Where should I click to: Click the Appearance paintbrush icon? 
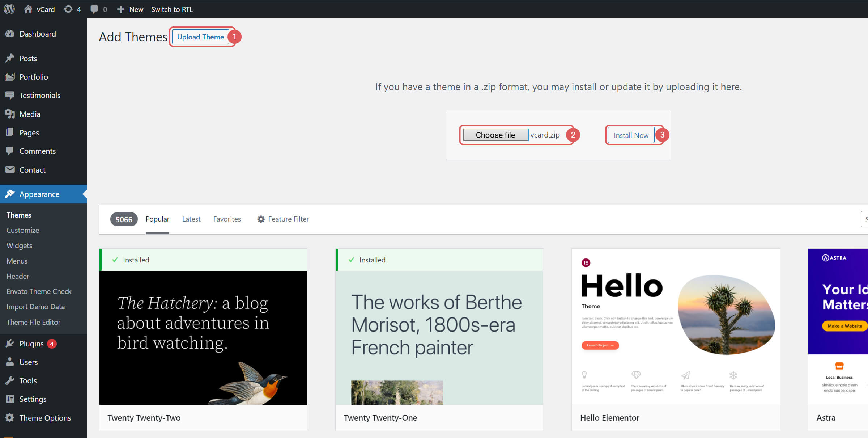[x=10, y=194]
